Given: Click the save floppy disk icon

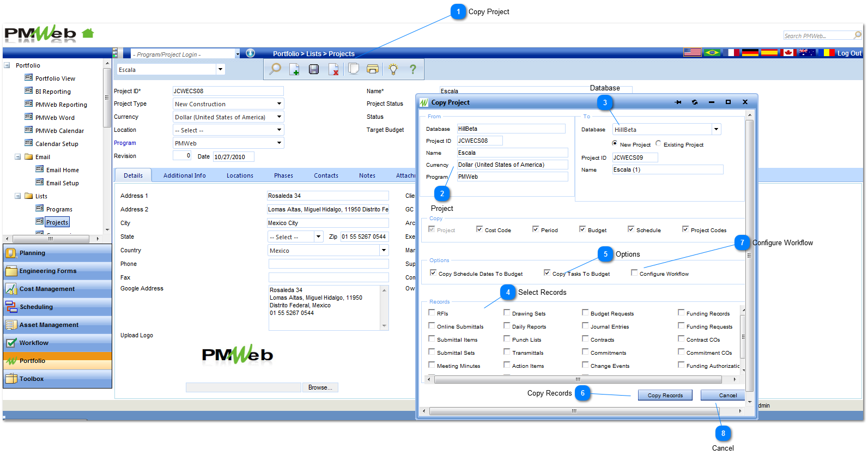Looking at the screenshot, I should pyautogui.click(x=314, y=69).
